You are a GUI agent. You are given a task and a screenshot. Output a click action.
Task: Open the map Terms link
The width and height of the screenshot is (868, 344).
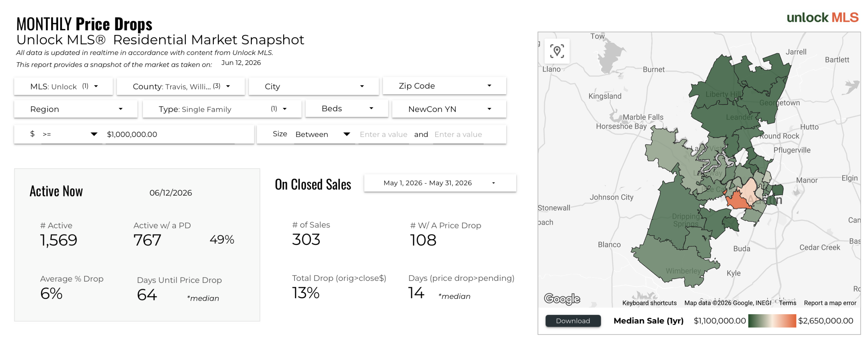pos(788,303)
